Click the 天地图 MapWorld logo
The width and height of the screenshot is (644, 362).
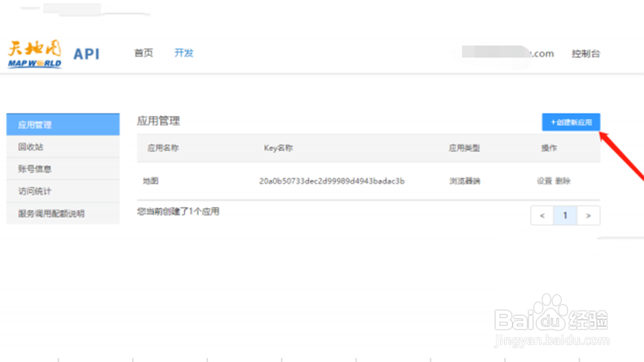click(35, 54)
